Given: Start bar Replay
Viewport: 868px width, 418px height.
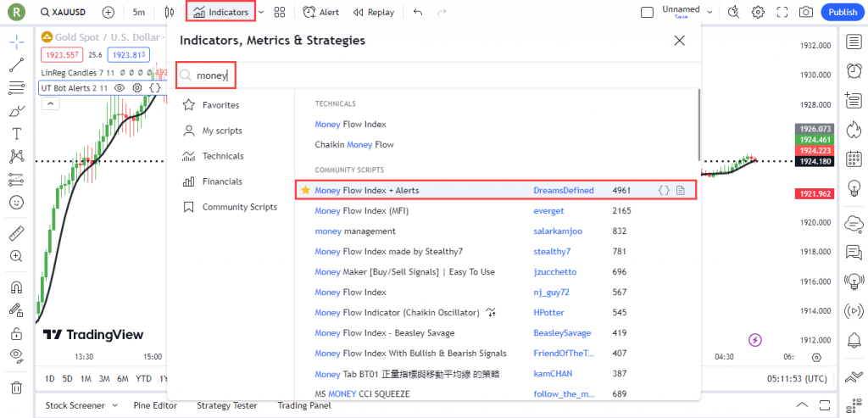Looking at the screenshot, I should click(374, 12).
